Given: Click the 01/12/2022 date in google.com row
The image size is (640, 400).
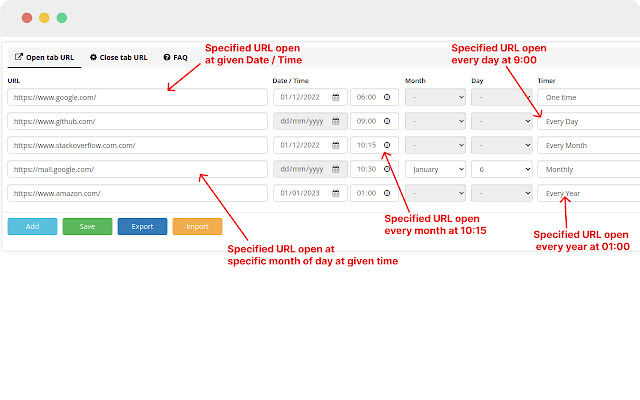Looking at the screenshot, I should coord(310,97).
